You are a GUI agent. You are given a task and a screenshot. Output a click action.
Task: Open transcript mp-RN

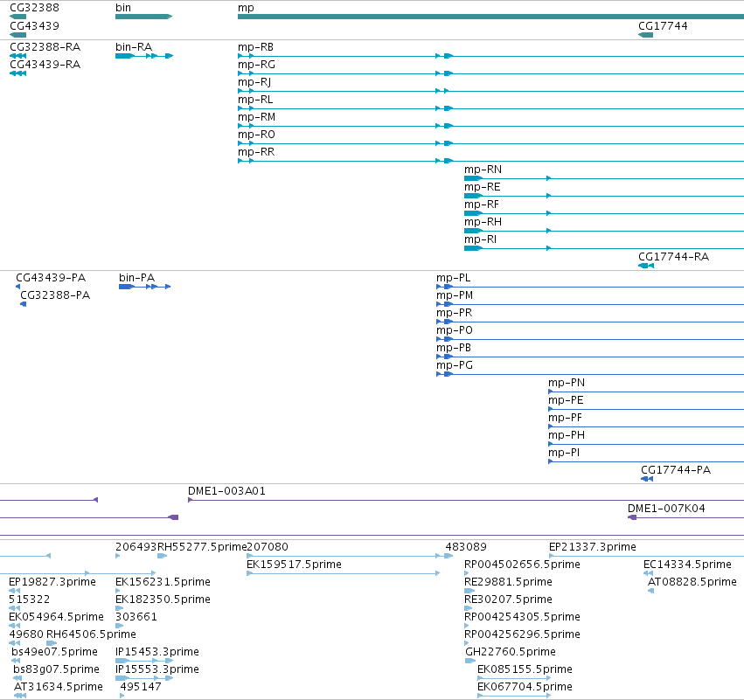point(483,170)
